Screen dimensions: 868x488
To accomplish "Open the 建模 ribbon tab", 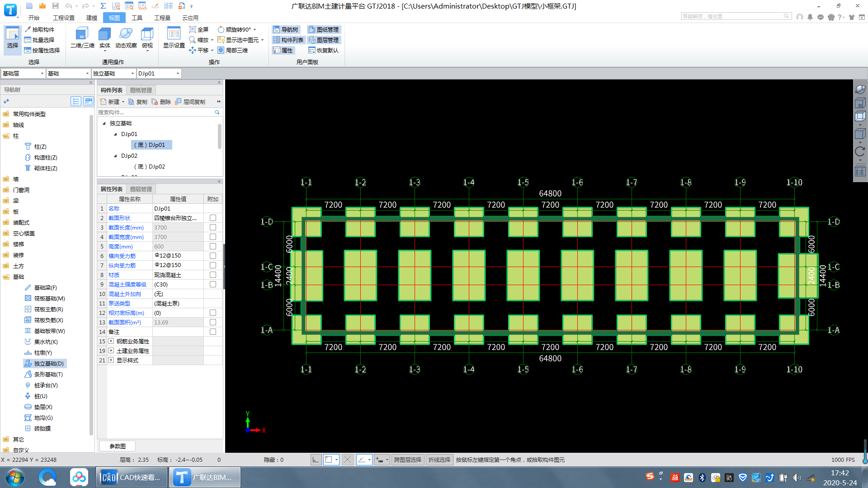I will [x=92, y=18].
